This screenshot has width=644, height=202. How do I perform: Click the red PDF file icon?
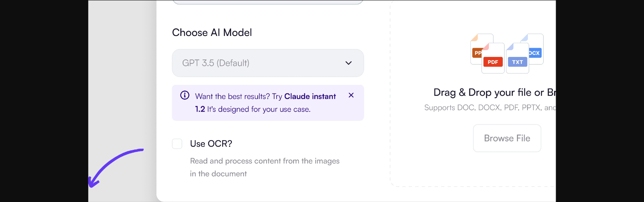click(493, 59)
